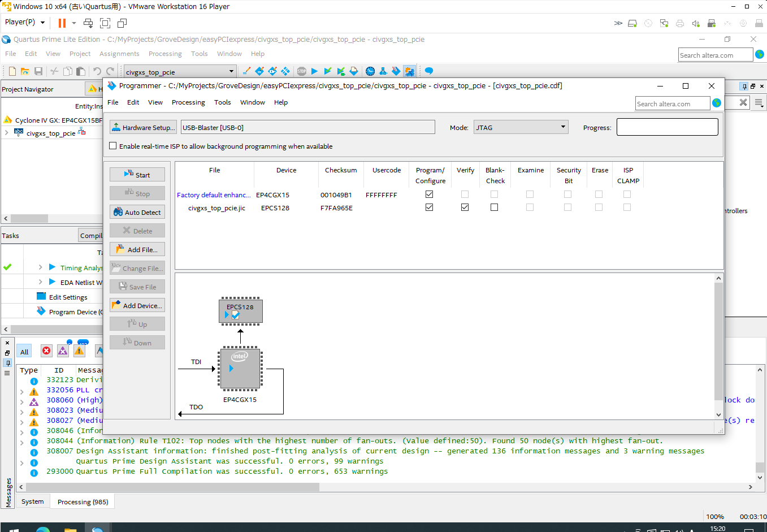Click the error filter icon in Messages
This screenshot has height=532, width=767.
46,351
